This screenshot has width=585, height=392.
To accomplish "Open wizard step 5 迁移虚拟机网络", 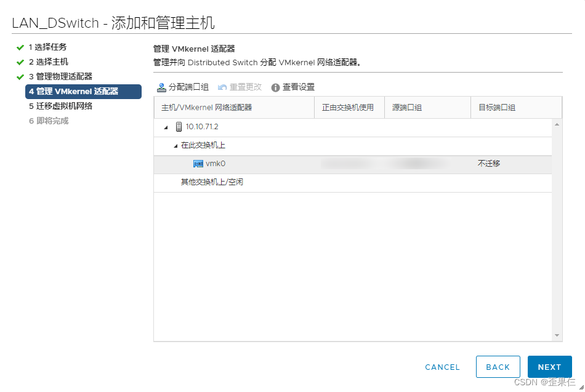I will click(60, 106).
